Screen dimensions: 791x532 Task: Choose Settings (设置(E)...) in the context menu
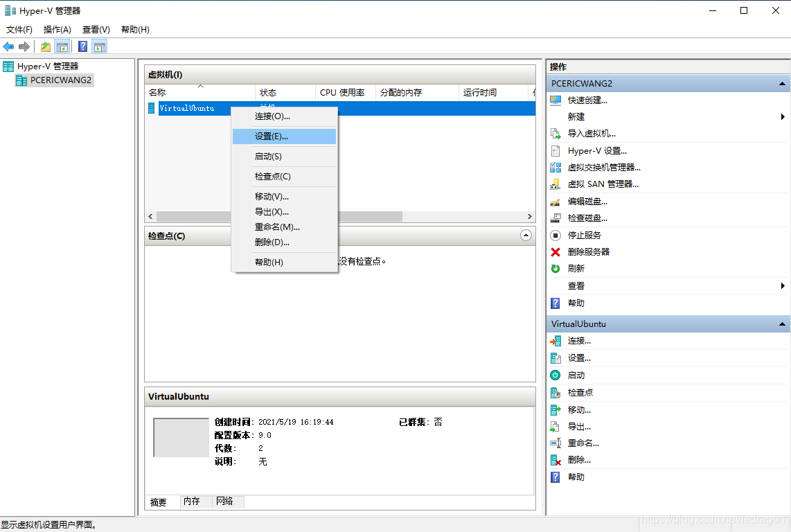284,136
